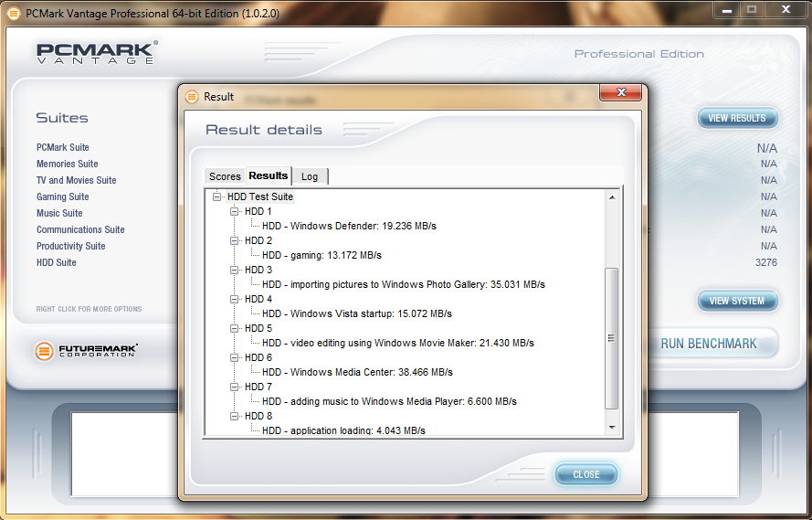Collapse the HDD Test Suite tree node
The image size is (812, 520).
pos(217,196)
